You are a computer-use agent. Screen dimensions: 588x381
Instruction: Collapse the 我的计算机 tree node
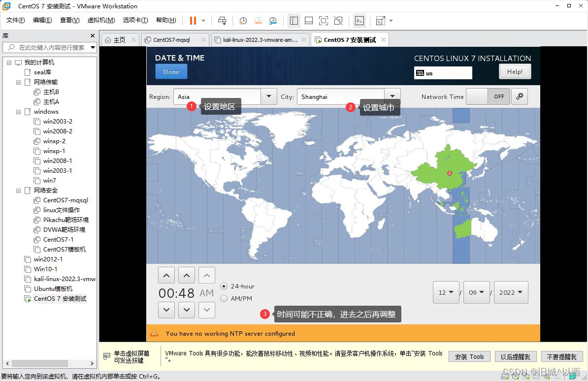coord(9,63)
